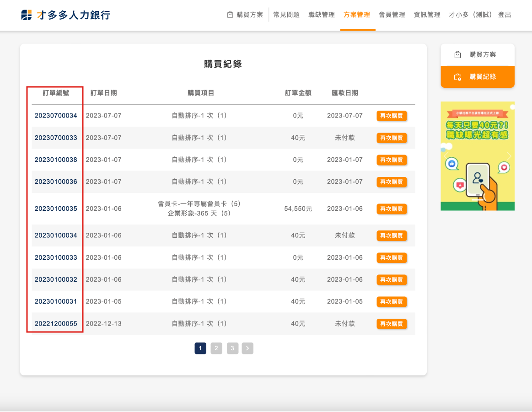Open order number 20230700034
This screenshot has width=532, height=412.
coord(56,116)
